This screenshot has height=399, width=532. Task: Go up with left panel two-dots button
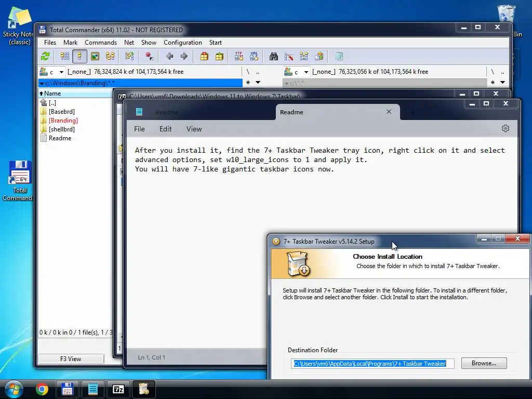pos(258,72)
